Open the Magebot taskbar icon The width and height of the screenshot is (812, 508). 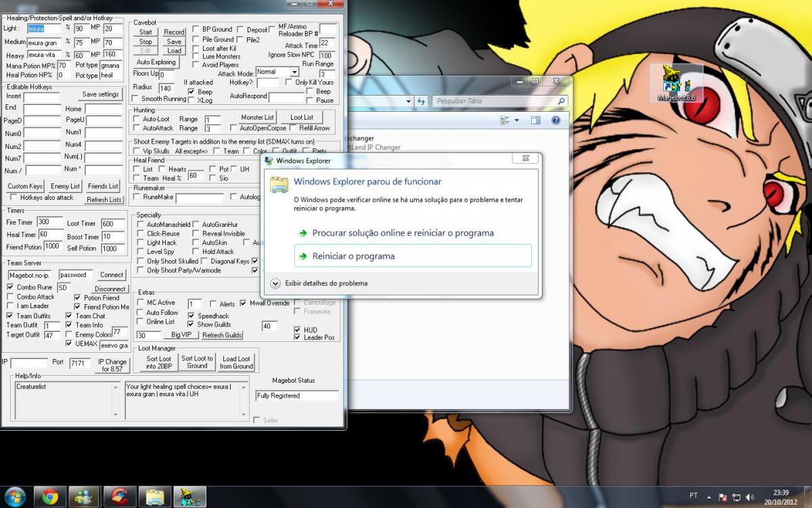point(189,496)
